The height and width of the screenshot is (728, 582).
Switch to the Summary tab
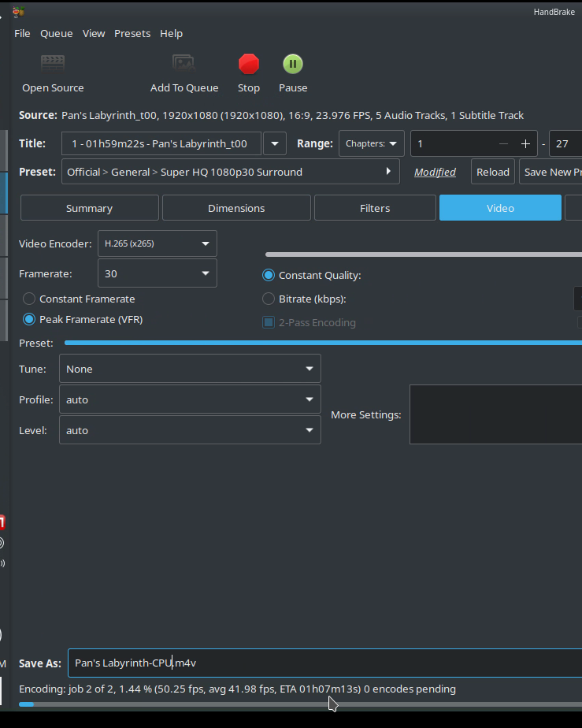point(90,207)
